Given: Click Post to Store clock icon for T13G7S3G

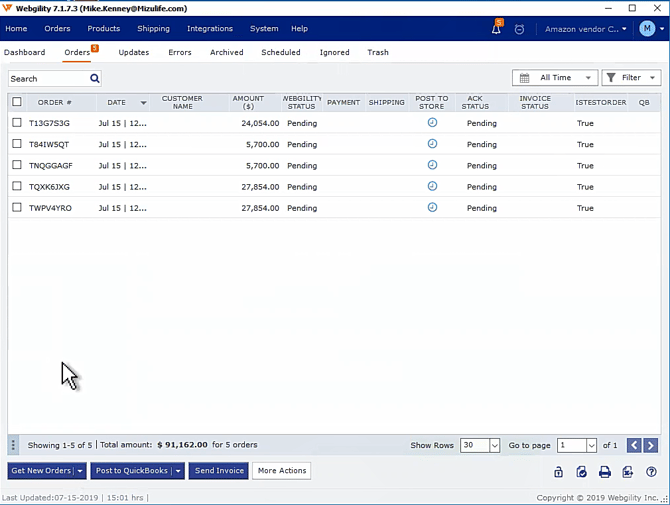Looking at the screenshot, I should tap(432, 123).
